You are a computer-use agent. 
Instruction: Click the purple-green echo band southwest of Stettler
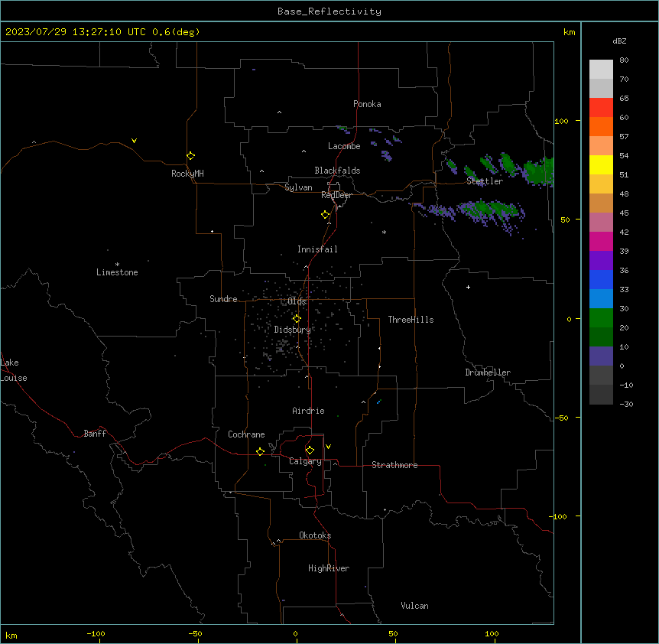489,210
